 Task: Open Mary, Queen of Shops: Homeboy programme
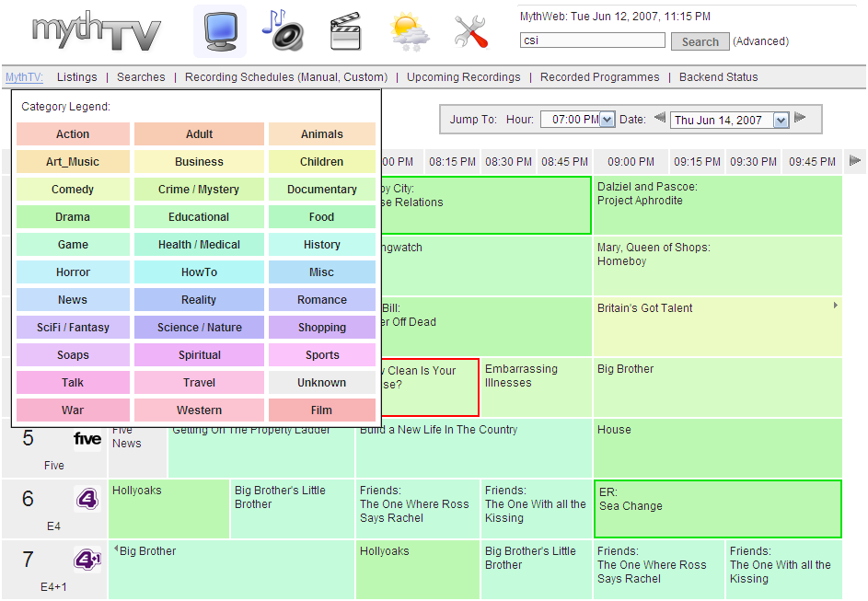tap(717, 266)
